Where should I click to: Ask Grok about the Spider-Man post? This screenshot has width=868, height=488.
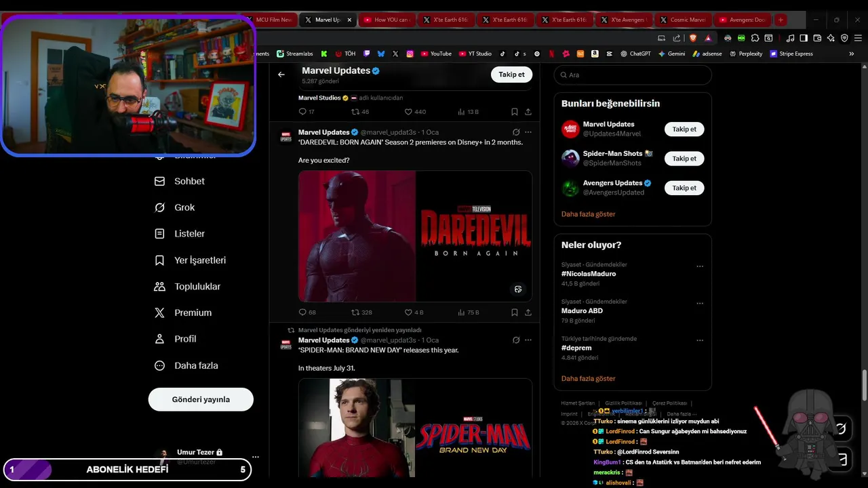(x=516, y=340)
